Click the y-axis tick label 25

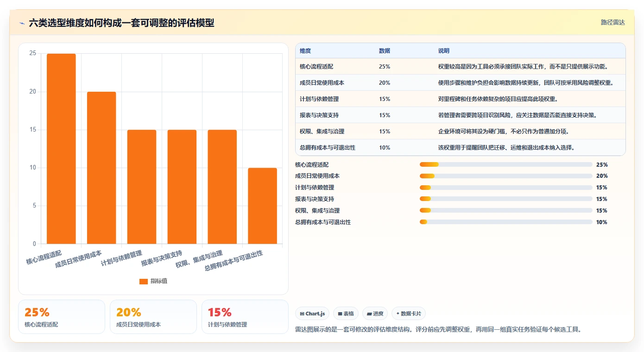point(32,54)
